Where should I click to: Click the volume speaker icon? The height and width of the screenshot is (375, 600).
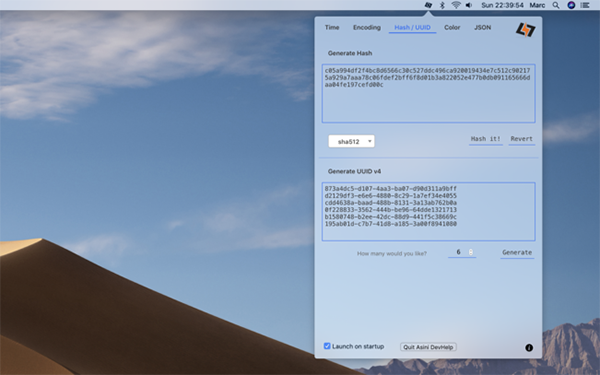(x=469, y=5)
